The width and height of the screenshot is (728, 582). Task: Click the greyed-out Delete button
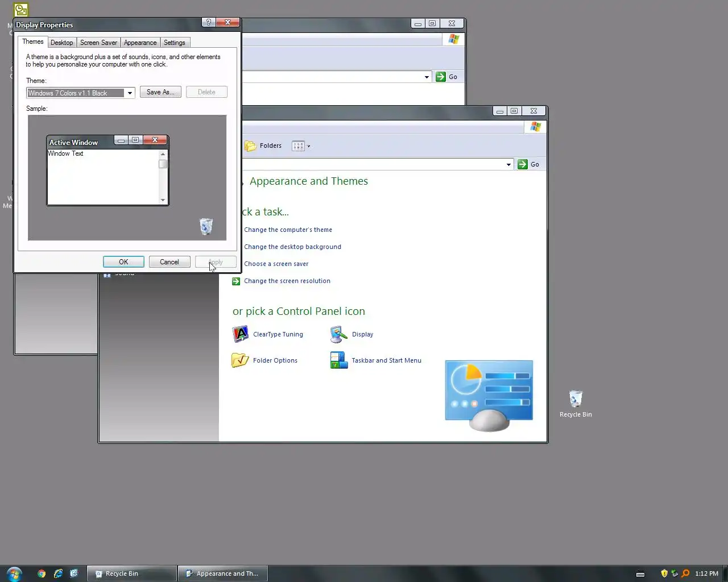point(206,92)
